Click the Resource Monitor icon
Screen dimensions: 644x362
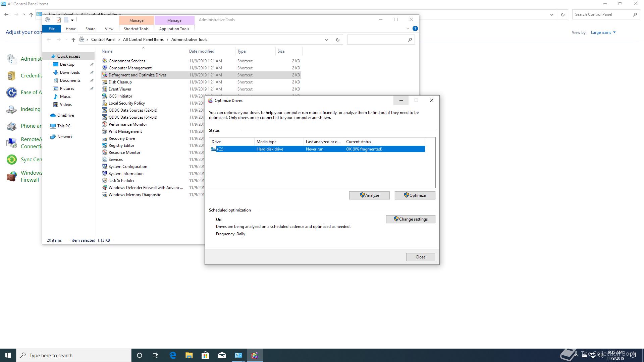[105, 153]
